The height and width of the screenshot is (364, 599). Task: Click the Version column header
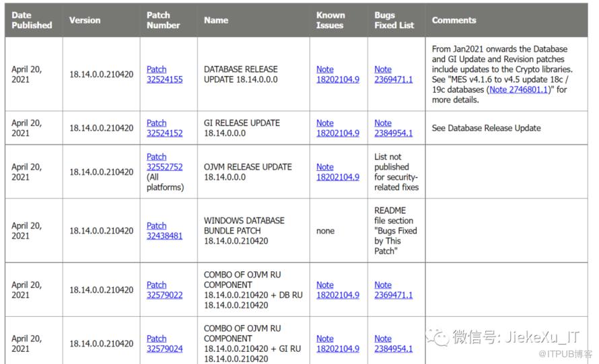click(101, 20)
